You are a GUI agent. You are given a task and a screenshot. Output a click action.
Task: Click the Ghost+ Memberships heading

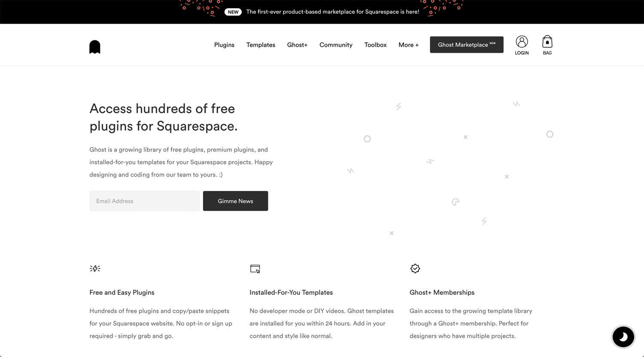(442, 292)
